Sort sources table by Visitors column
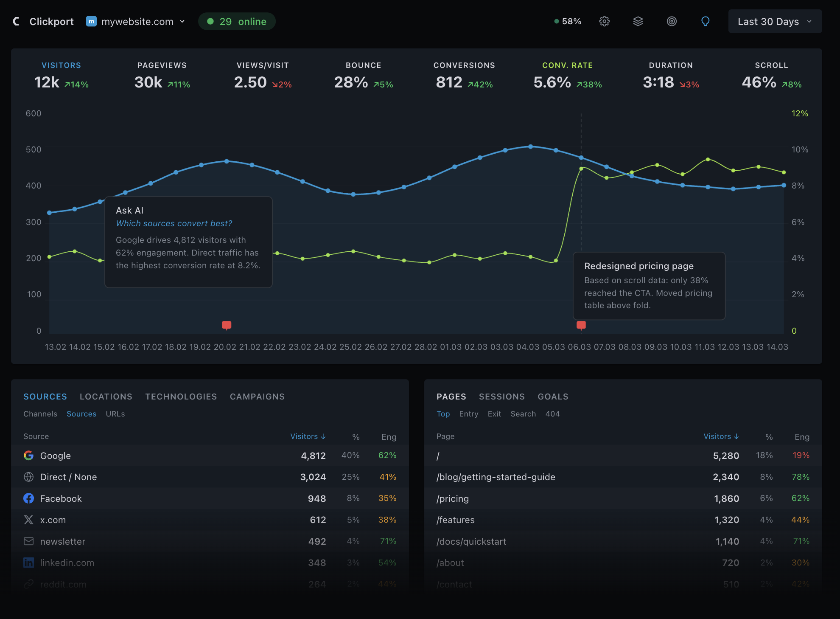This screenshot has width=840, height=619. click(308, 436)
